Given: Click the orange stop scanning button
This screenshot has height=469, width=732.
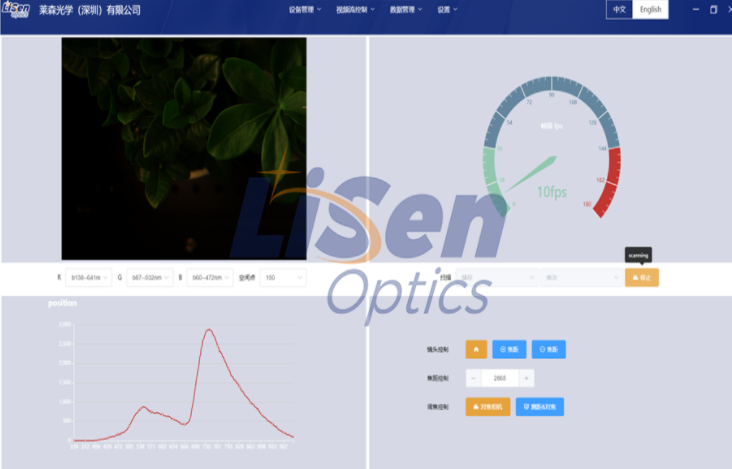Looking at the screenshot, I should tap(641, 277).
